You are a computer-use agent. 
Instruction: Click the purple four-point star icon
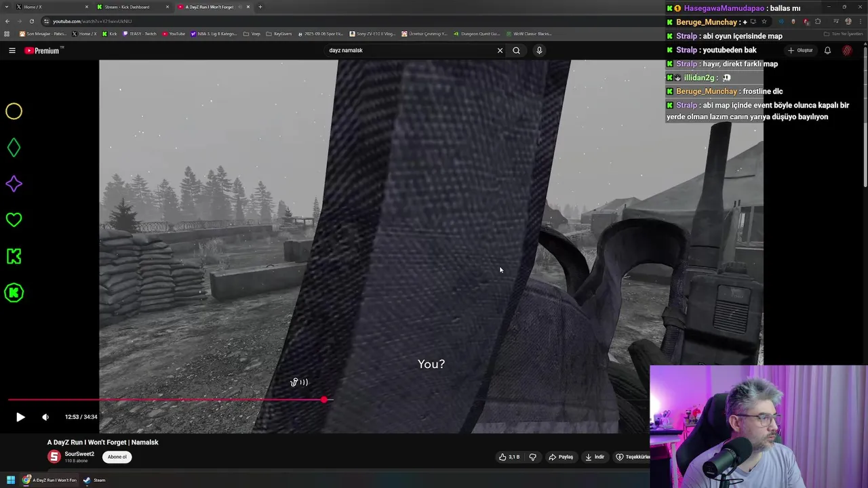[x=14, y=184]
